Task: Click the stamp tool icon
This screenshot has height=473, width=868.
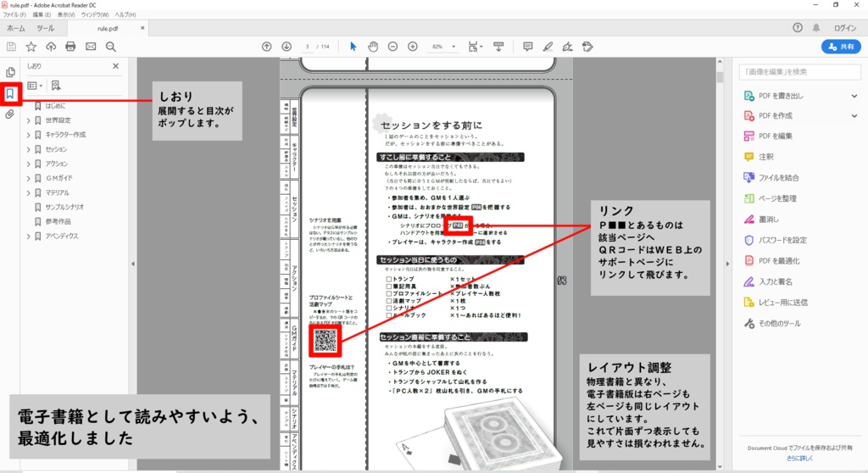Action: (588, 47)
